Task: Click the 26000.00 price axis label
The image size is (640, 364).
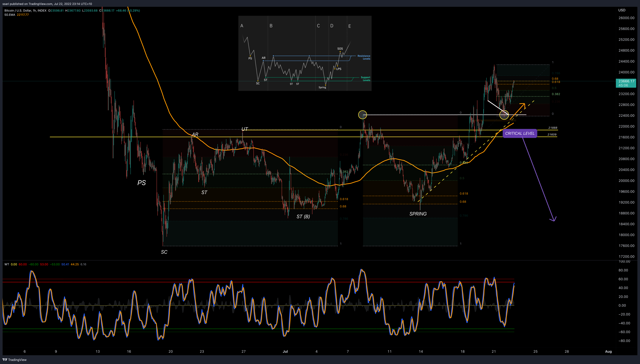Action: pyautogui.click(x=626, y=18)
